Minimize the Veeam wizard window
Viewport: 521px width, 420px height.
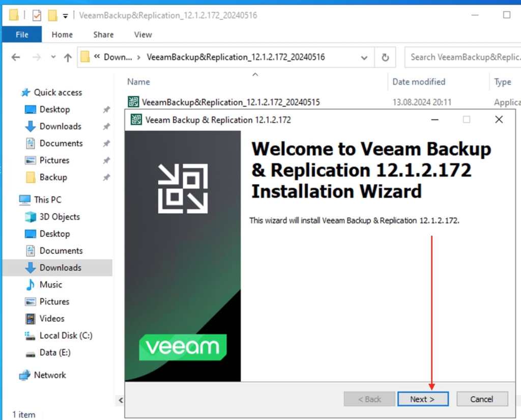(435, 120)
